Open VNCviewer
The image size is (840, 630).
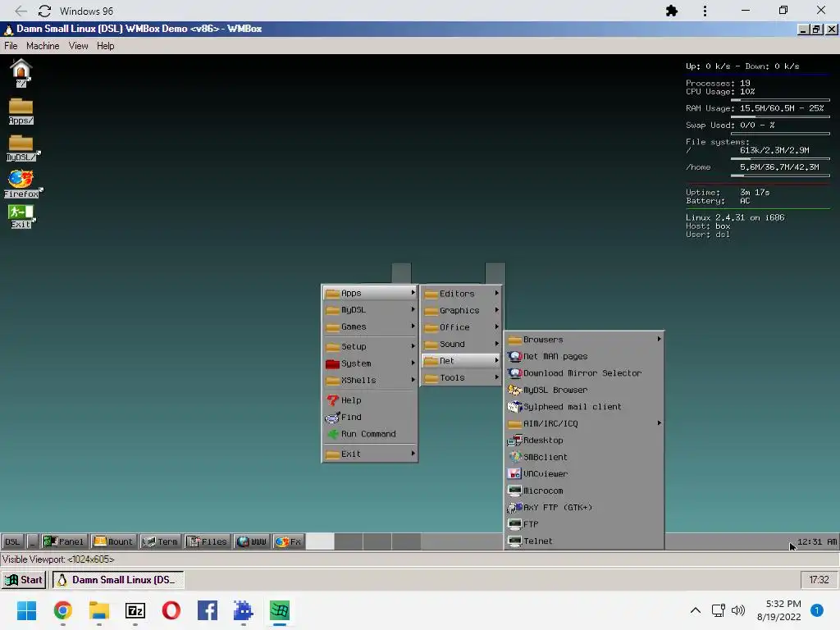[x=584, y=473]
